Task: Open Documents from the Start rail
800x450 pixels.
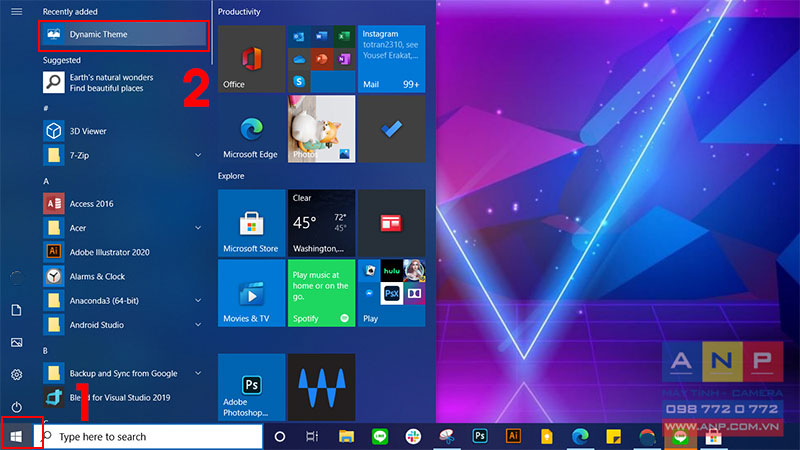Action: coord(16,310)
